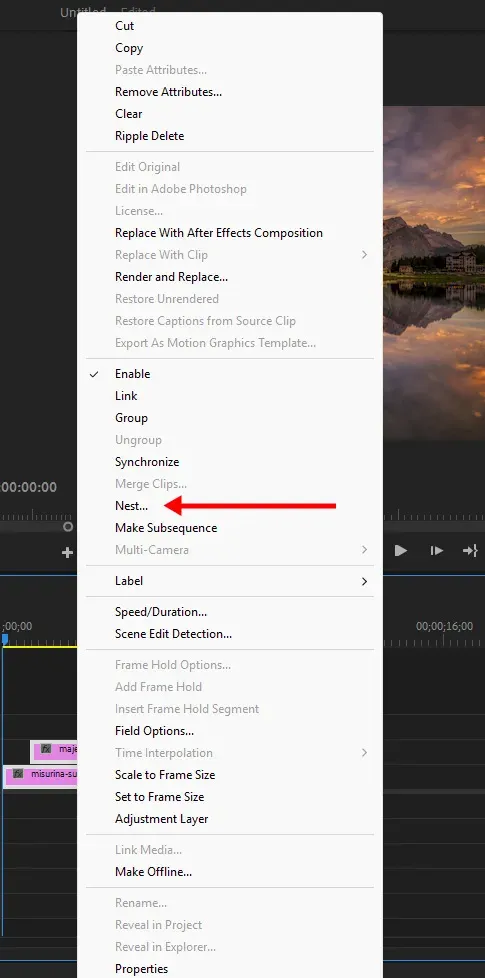Expand the Multi-Camera submenu arrow
Image resolution: width=485 pixels, height=978 pixels.
[x=365, y=550]
